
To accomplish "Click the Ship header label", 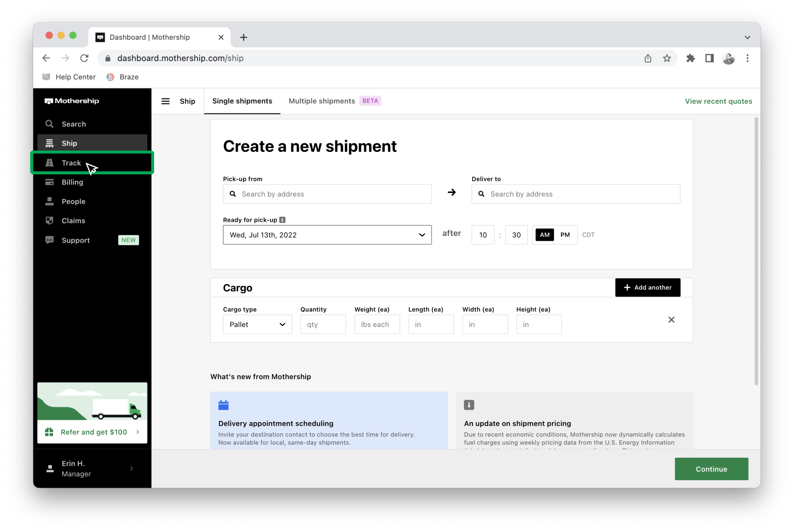I will pos(187,101).
